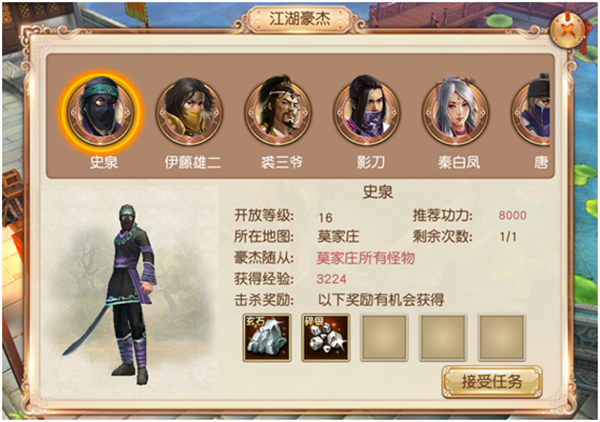Click the 伊藤雄二 name label

(193, 163)
